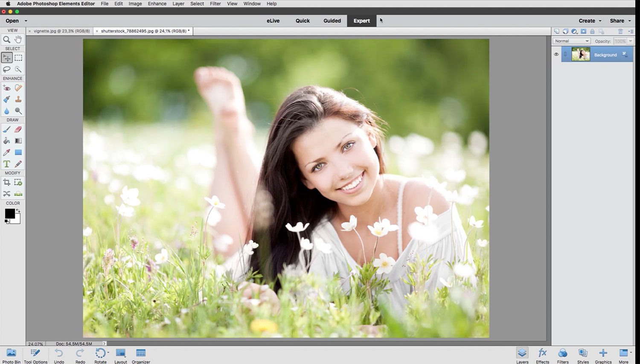Click the Organizer button

point(141,355)
